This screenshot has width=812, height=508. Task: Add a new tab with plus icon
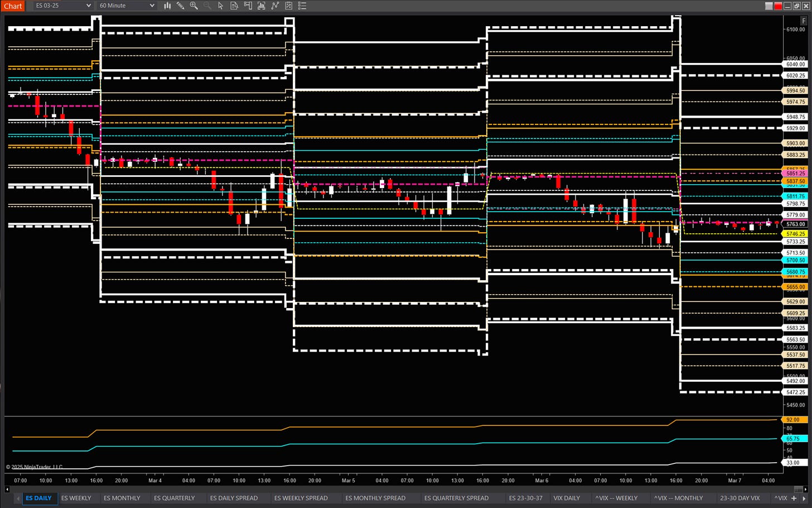tap(794, 498)
